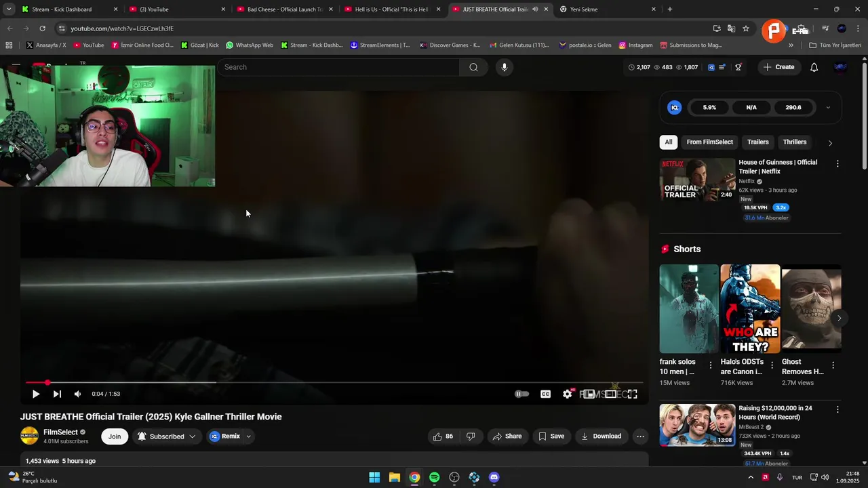
Task: Open options for Ghost Removes short
Action: pos(833,365)
